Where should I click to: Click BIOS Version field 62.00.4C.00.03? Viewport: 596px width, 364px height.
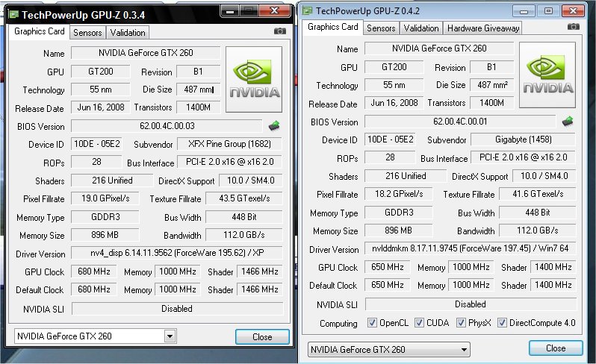(x=167, y=125)
